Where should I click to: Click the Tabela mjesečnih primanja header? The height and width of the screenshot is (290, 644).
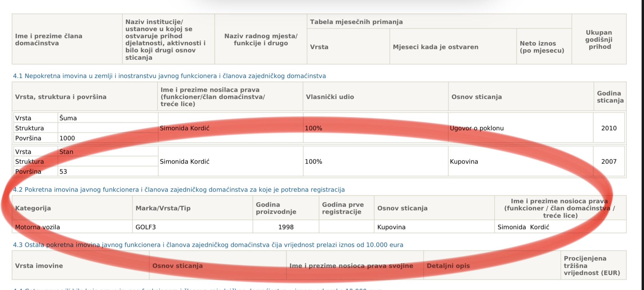tap(356, 22)
